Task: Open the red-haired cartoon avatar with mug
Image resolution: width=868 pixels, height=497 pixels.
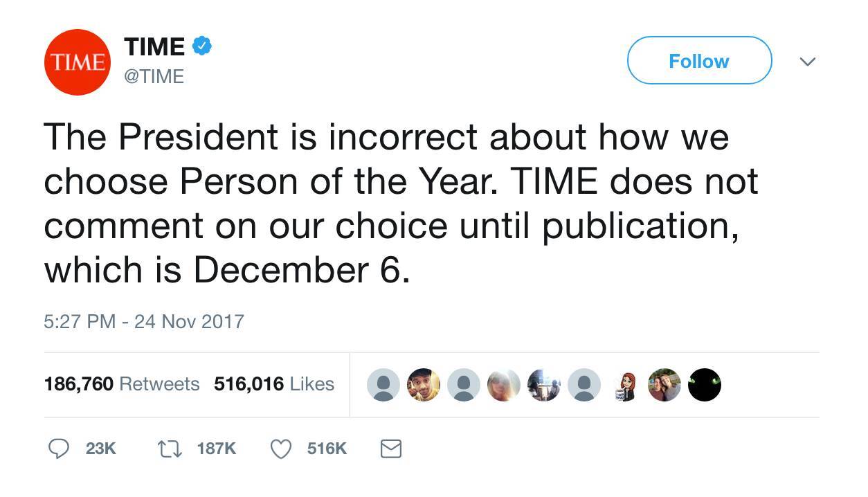Action: (x=624, y=385)
